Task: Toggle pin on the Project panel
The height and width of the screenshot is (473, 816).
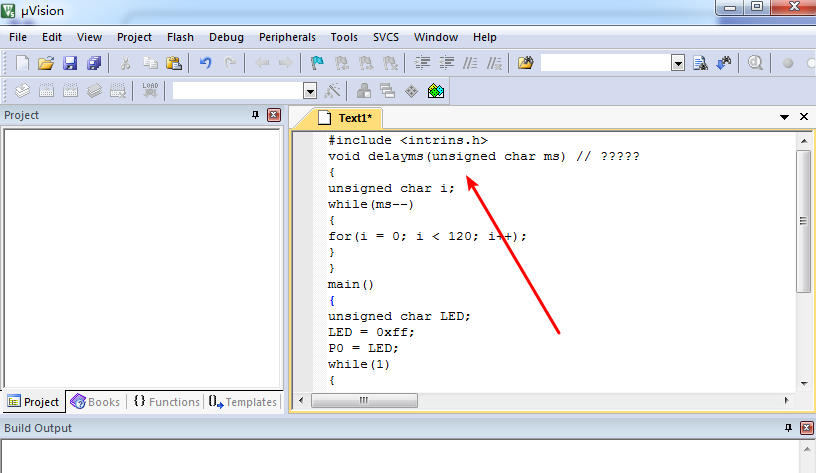Action: tap(255, 115)
